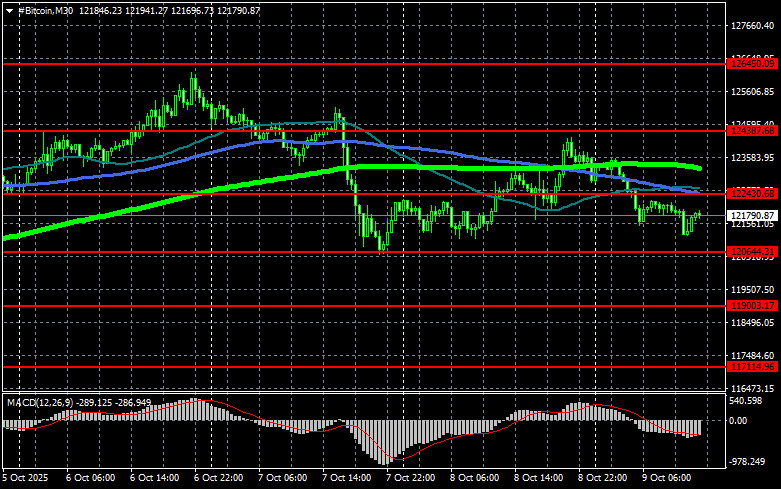Viewport: 781px width, 489px height.
Task: Click the 116473.15 price scale label
Action: 752,388
